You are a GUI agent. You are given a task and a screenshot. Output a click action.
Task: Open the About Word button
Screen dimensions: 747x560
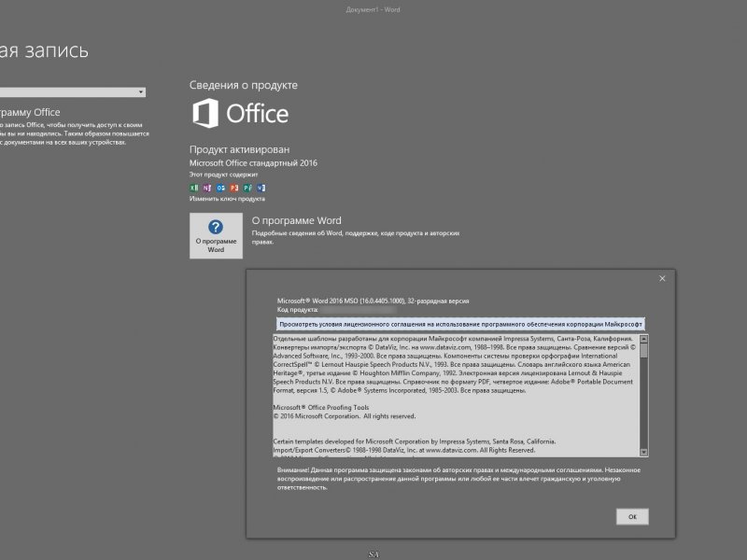[216, 236]
